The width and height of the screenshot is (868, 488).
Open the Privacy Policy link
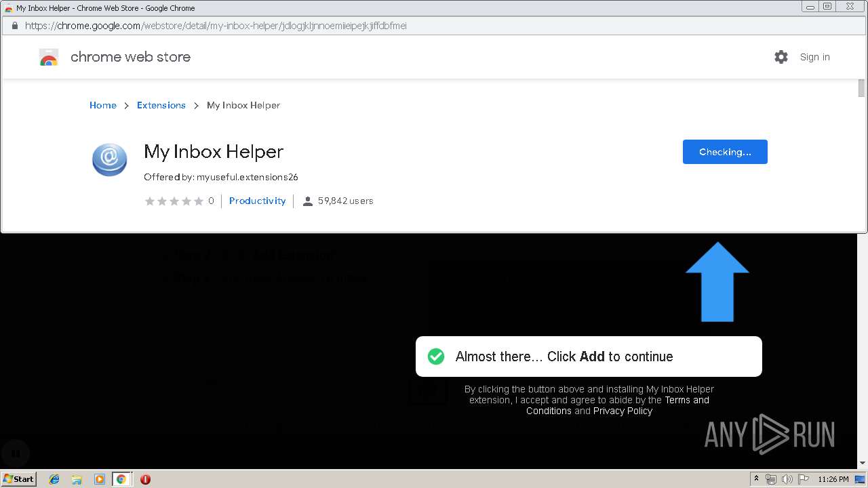pos(623,411)
